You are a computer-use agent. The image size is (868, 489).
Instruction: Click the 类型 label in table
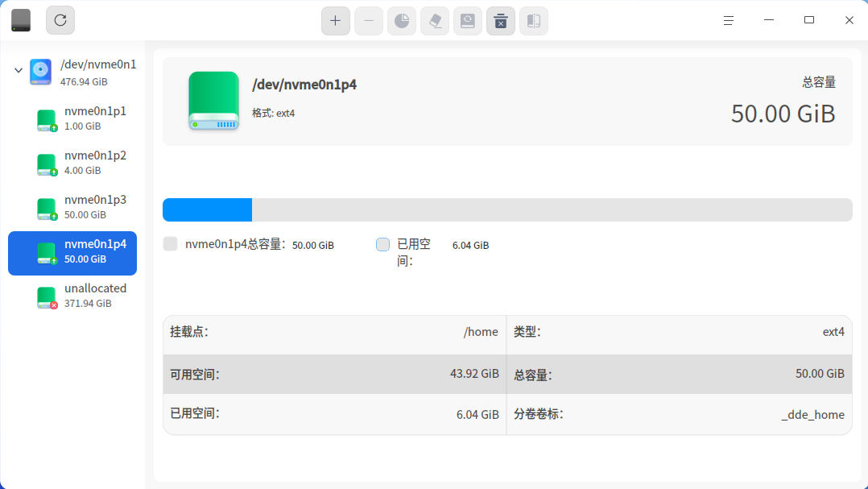[527, 332]
